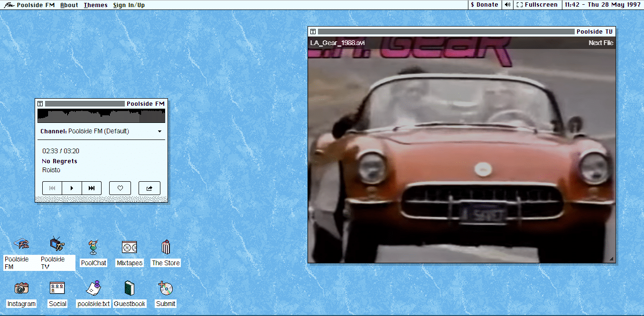Click the Poolside FM player window menu box
Image resolution: width=644 pixels, height=316 pixels.
(x=40, y=103)
